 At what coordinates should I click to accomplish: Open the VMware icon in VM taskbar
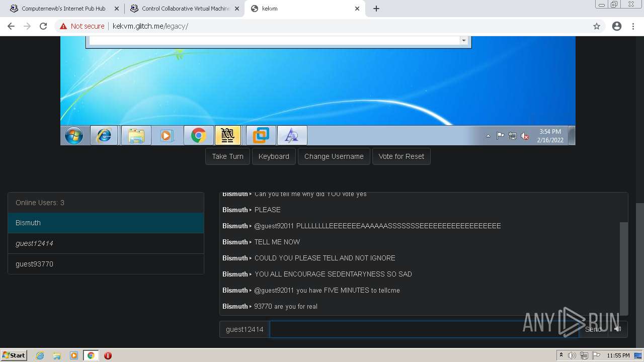click(x=261, y=135)
